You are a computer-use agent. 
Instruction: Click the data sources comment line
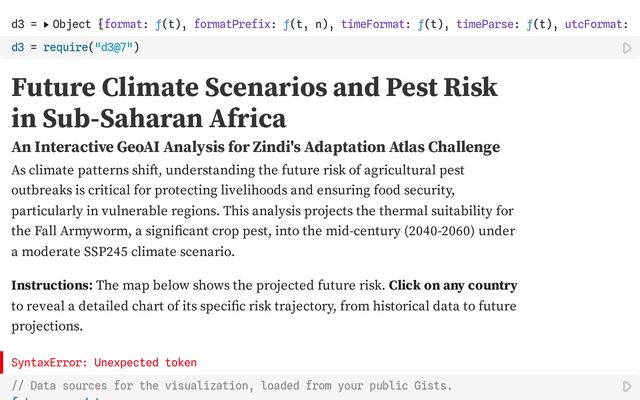tap(230, 386)
